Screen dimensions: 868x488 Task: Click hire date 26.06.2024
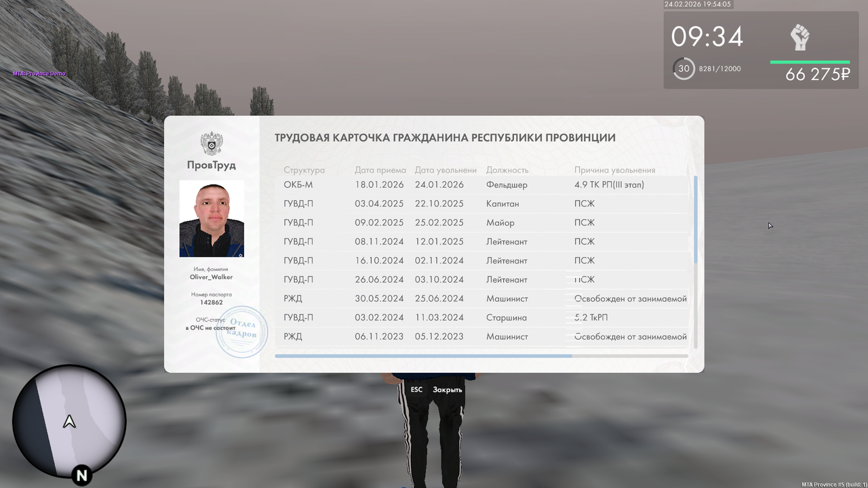[x=379, y=280]
